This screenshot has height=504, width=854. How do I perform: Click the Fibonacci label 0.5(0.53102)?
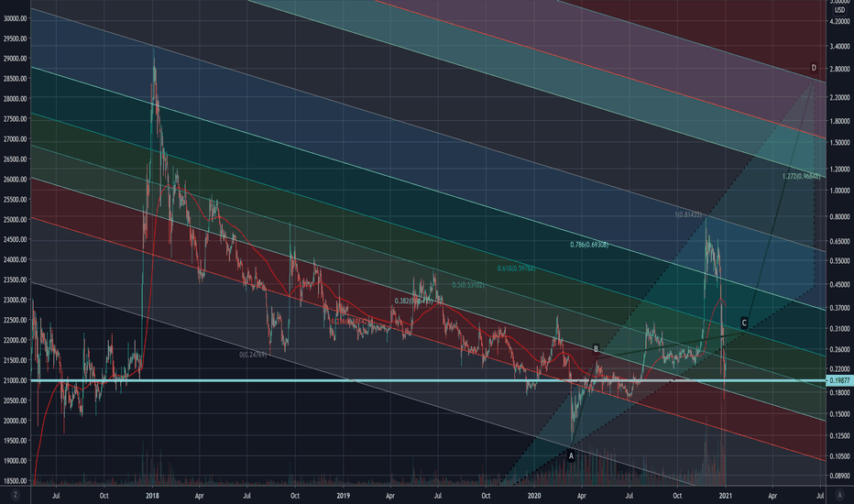tap(468, 285)
